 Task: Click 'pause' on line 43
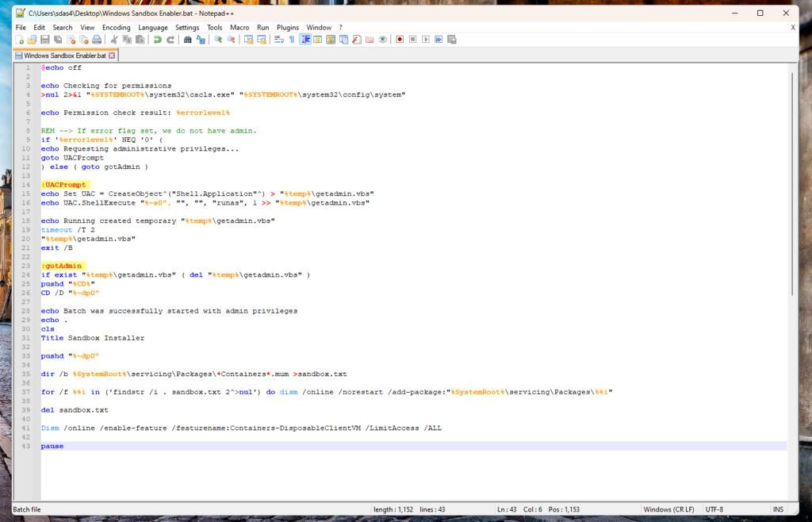pos(52,446)
